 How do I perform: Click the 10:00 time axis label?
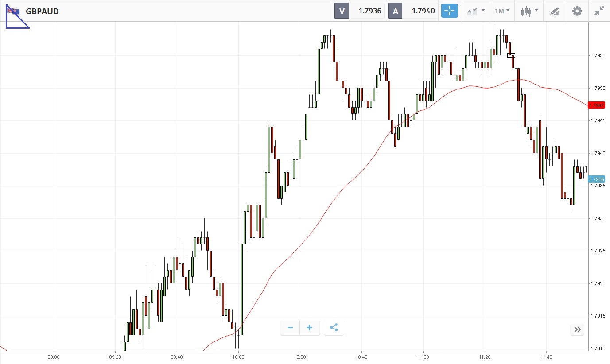pyautogui.click(x=238, y=356)
